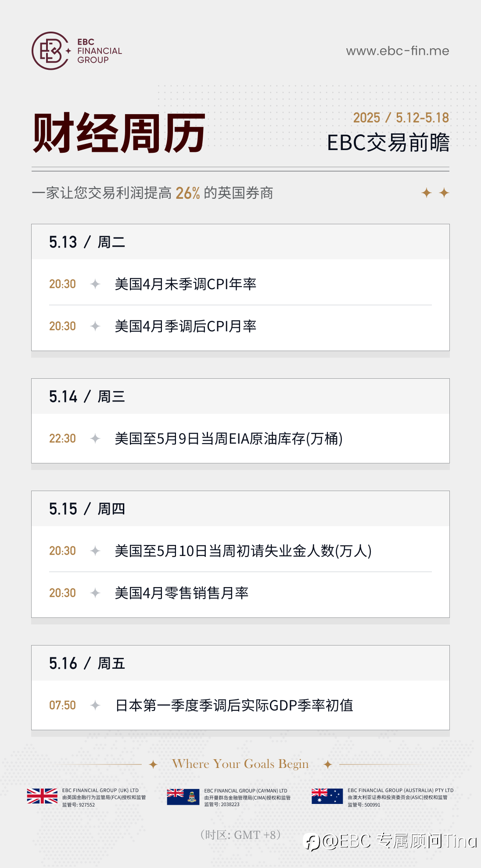Select the 5.16 / 周五 date header

240,663
